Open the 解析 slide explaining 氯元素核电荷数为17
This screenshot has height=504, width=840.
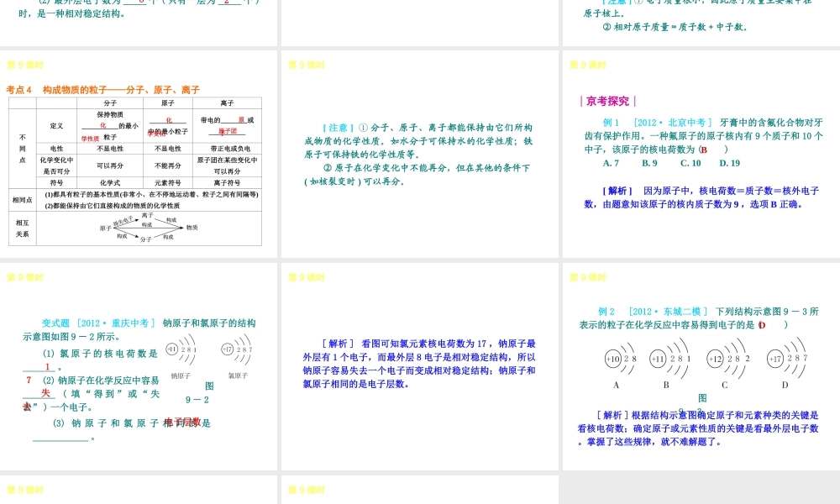click(419, 367)
